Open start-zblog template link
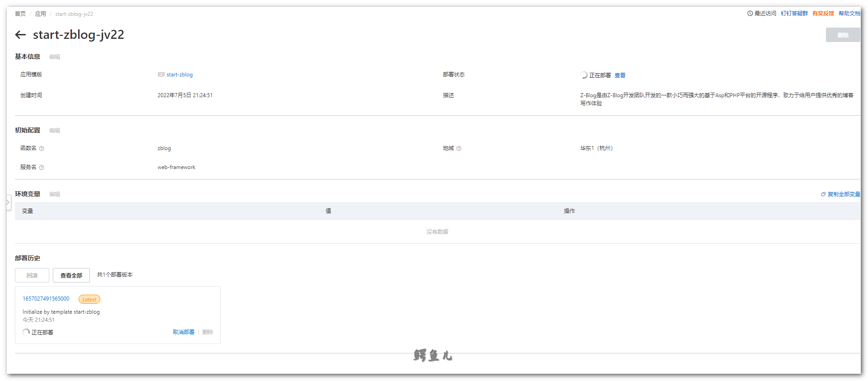 180,75
